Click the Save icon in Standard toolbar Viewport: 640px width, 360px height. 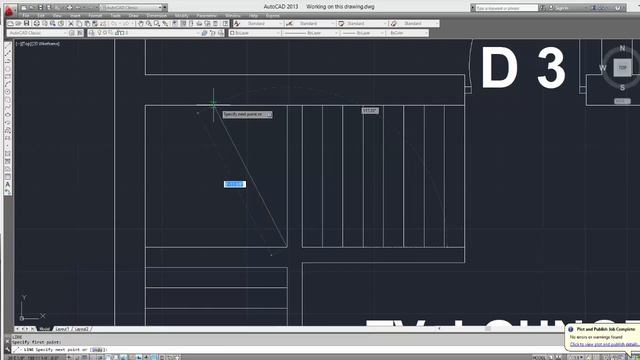[27, 24]
